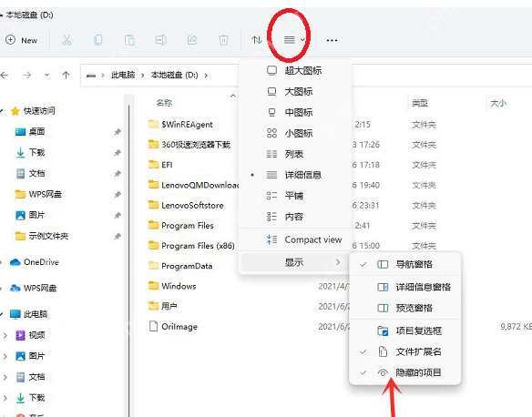This screenshot has height=417, width=532.
Task: Click the OneDrive cloud icon
Action: tap(15, 262)
